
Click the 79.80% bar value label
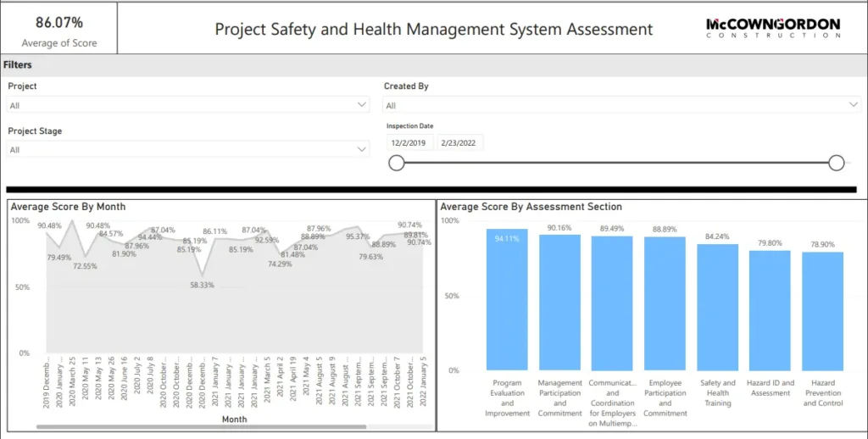[x=770, y=243]
